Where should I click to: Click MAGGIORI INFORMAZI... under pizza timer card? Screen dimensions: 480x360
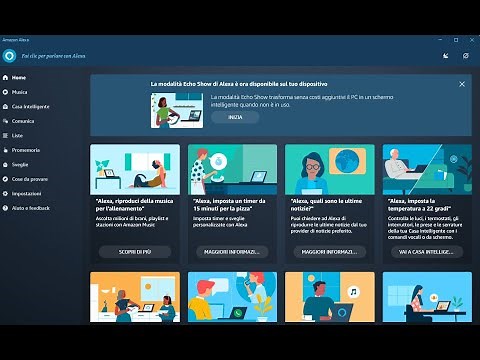click(x=232, y=252)
